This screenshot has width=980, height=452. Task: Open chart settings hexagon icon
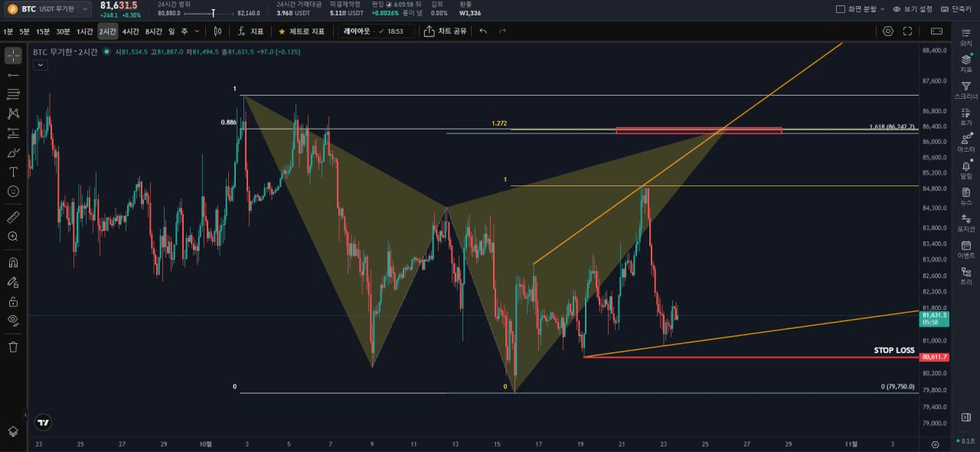888,31
